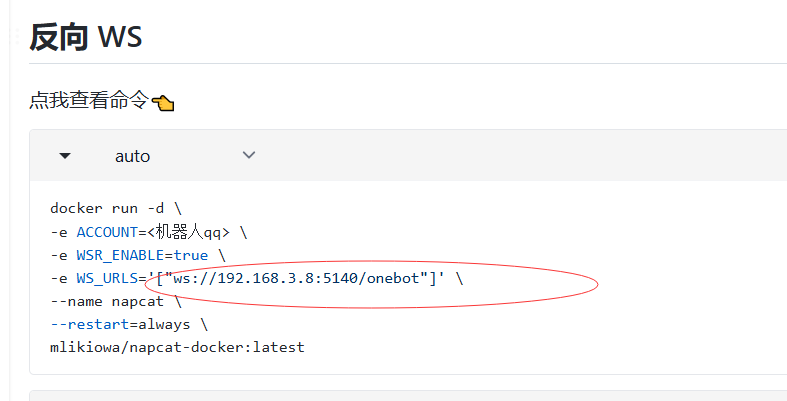Grab the faint drag handle beside heading

coord(14,36)
